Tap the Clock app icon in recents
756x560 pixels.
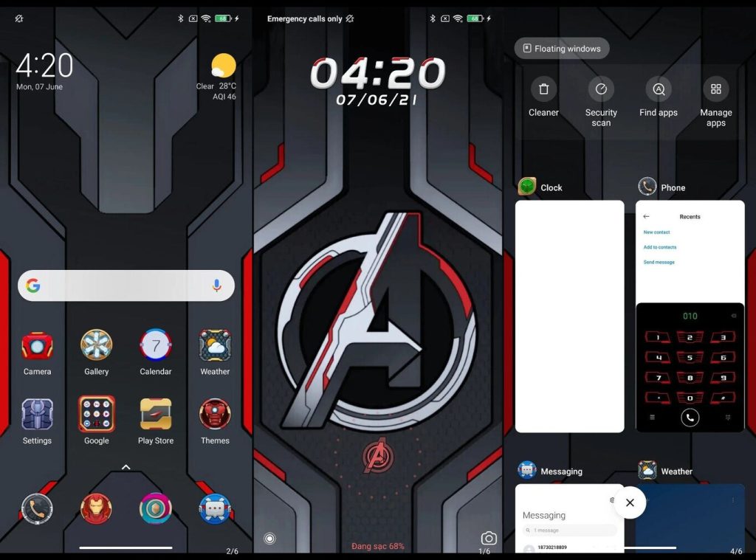tap(527, 187)
